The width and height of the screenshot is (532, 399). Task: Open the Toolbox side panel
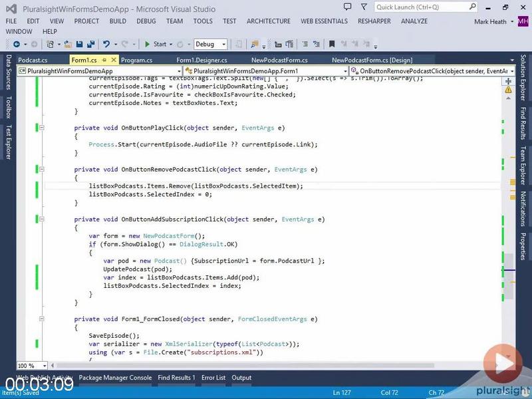9,107
